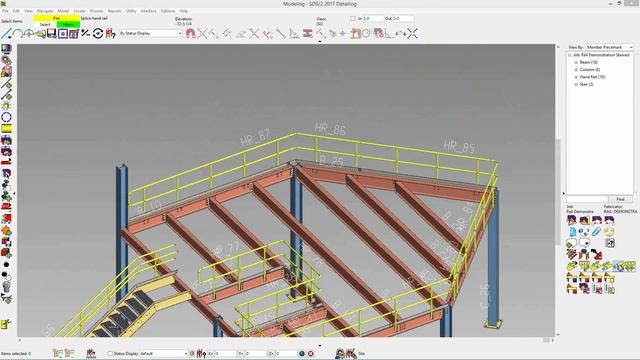This screenshot has height=360, width=640.
Task: Click the green Menu mouse-binding box
Action: 68,24
